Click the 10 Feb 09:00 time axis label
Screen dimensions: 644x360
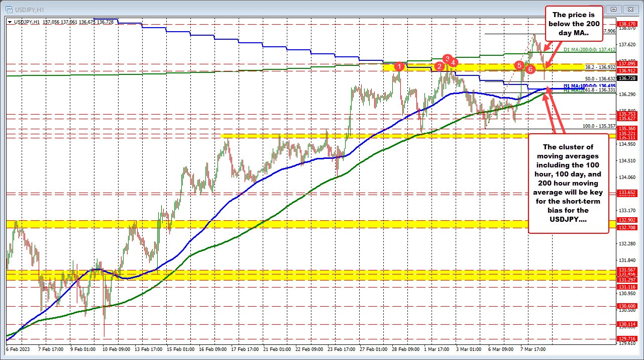(116, 348)
